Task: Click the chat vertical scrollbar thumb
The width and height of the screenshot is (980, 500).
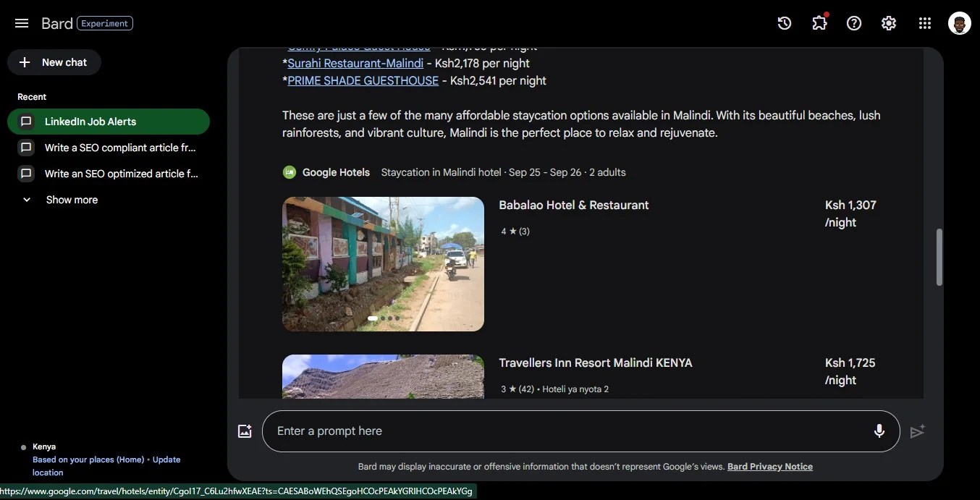Action: click(939, 258)
